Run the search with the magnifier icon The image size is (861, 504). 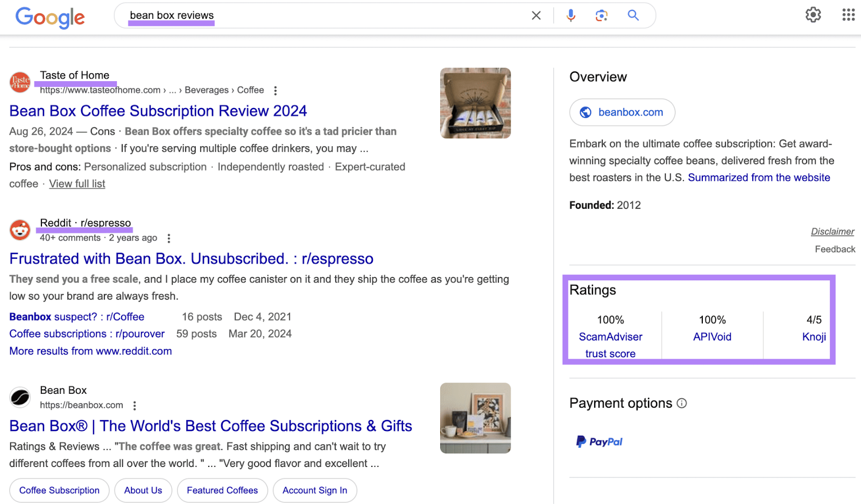point(632,16)
